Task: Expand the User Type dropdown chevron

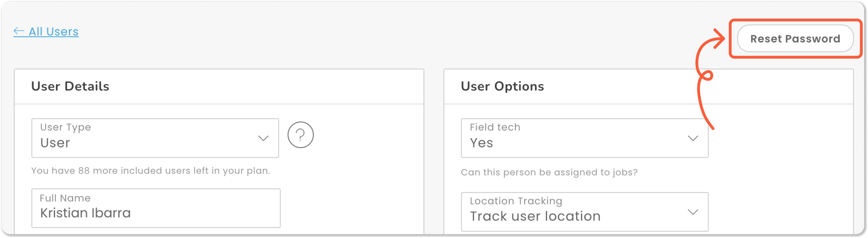Action: point(263,138)
